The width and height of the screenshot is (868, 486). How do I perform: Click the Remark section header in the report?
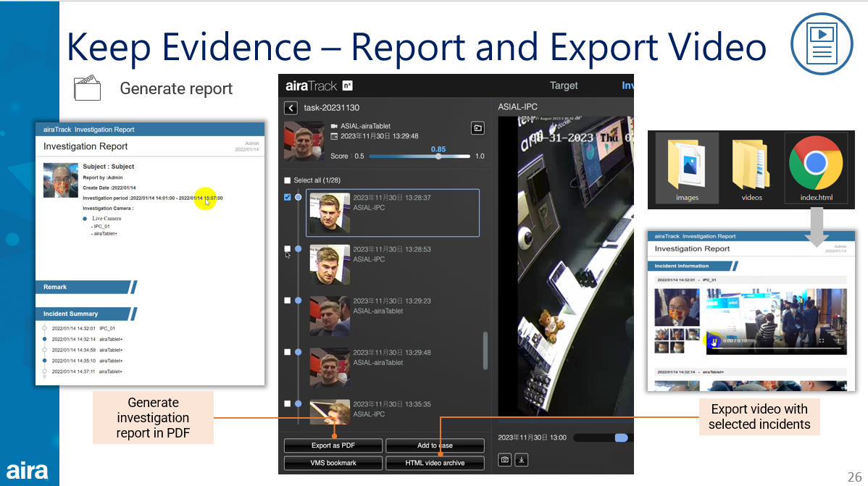(x=85, y=288)
